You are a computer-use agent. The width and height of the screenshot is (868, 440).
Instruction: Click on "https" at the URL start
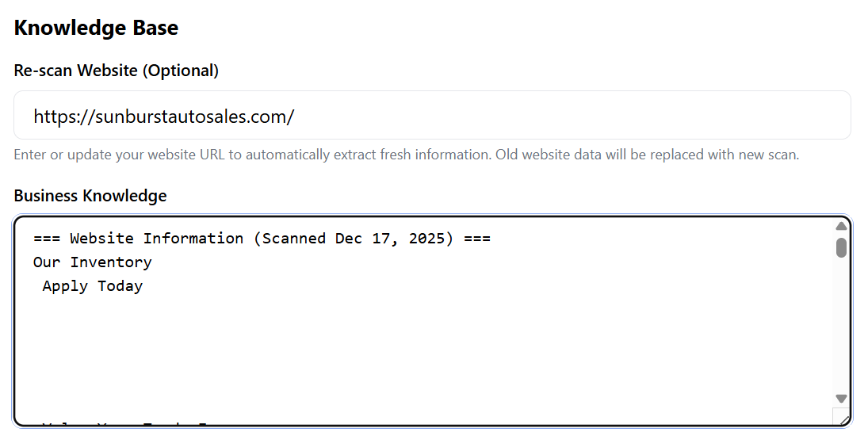coord(55,117)
